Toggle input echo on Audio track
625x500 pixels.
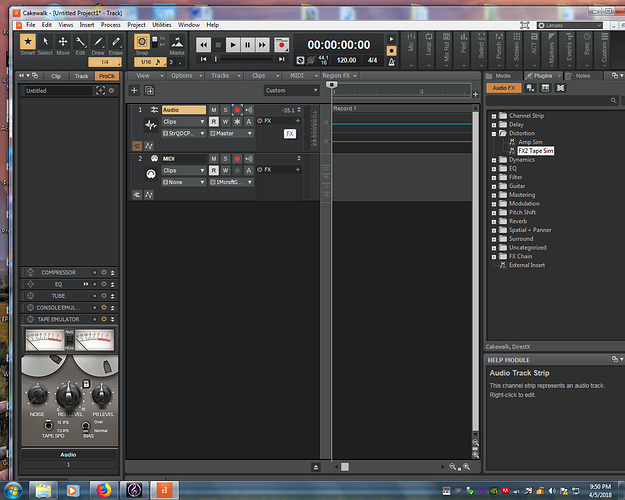[249, 110]
